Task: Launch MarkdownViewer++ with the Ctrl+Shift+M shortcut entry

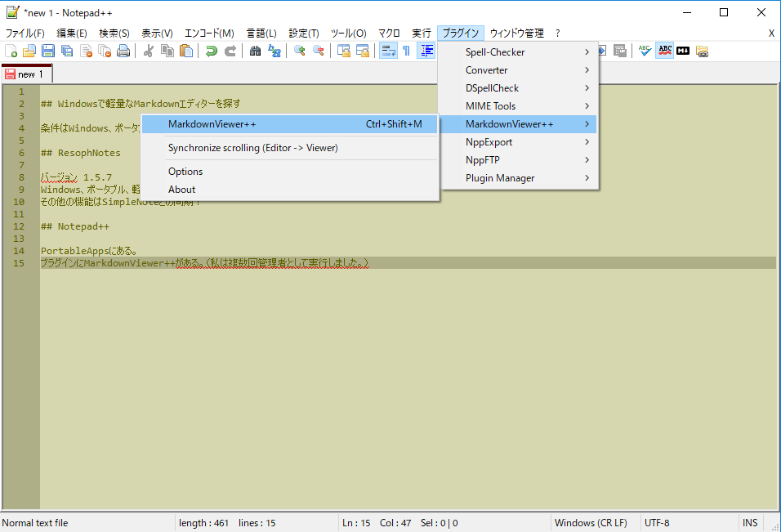Action: tap(290, 123)
